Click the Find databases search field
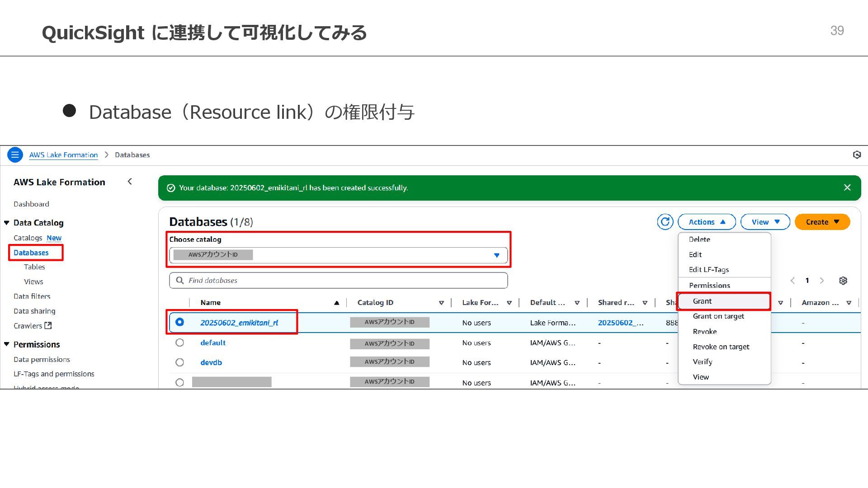Image resolution: width=868 pixels, height=488 pixels. [338, 281]
